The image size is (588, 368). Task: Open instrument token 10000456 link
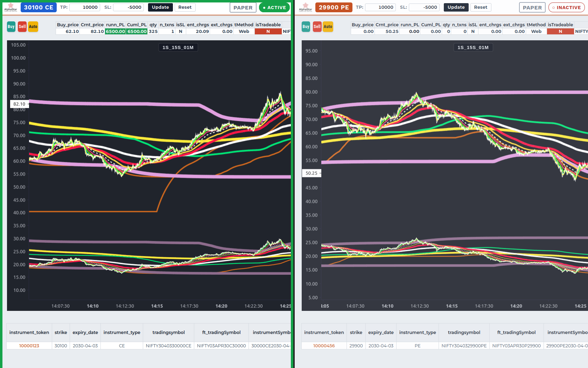[x=324, y=346]
